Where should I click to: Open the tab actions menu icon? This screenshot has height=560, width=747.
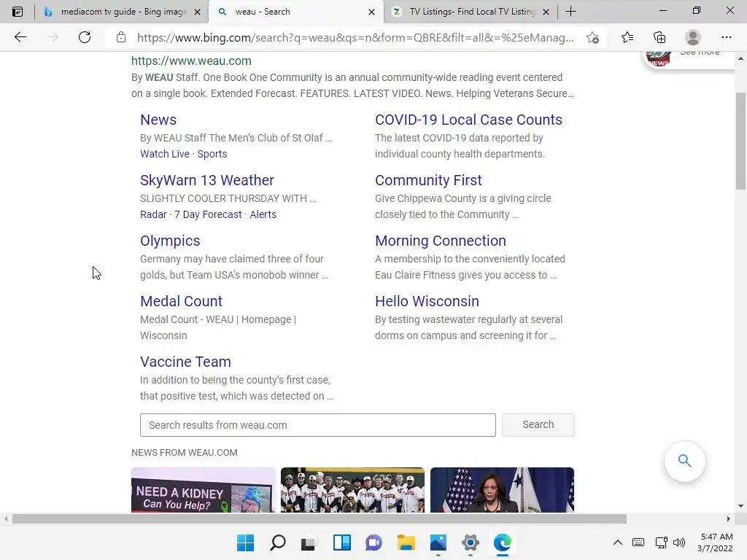click(x=18, y=12)
